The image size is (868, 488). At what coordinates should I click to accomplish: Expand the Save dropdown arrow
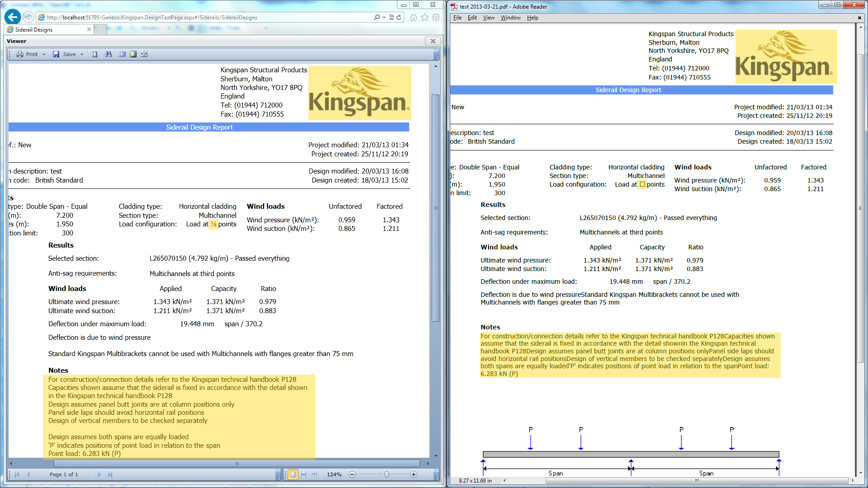(82, 54)
